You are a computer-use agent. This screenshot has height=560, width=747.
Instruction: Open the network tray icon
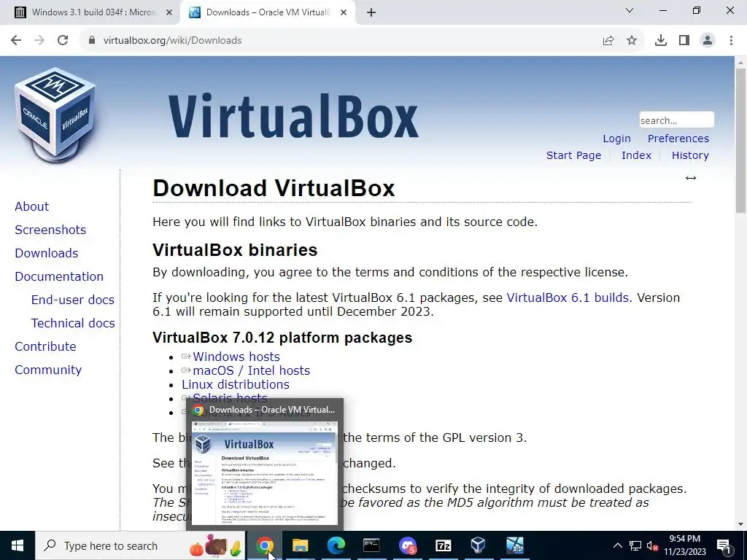pos(635,545)
